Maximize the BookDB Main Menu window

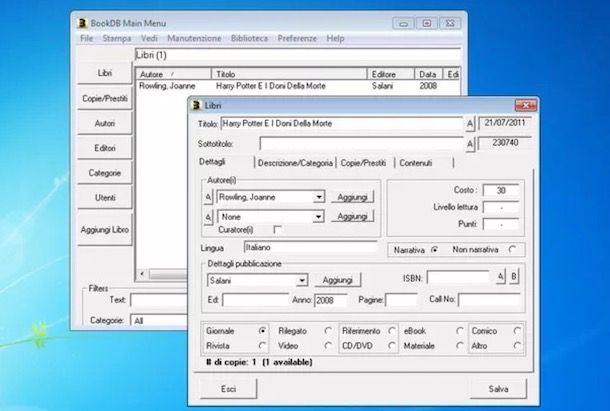pyautogui.click(x=427, y=23)
